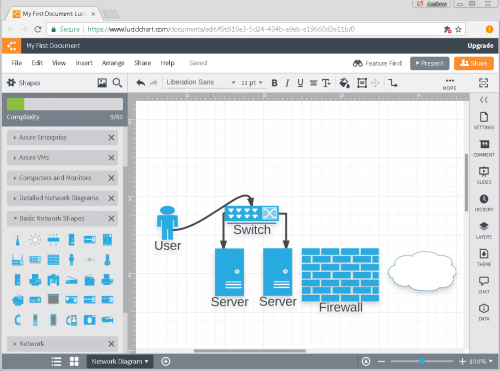The height and width of the screenshot is (371, 500).
Task: Open the Theme panel
Action: (484, 258)
